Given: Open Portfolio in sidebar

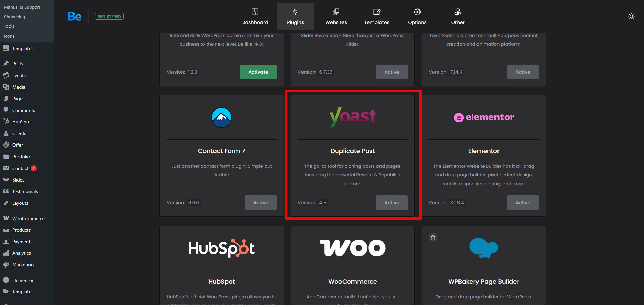Looking at the screenshot, I should point(21,157).
